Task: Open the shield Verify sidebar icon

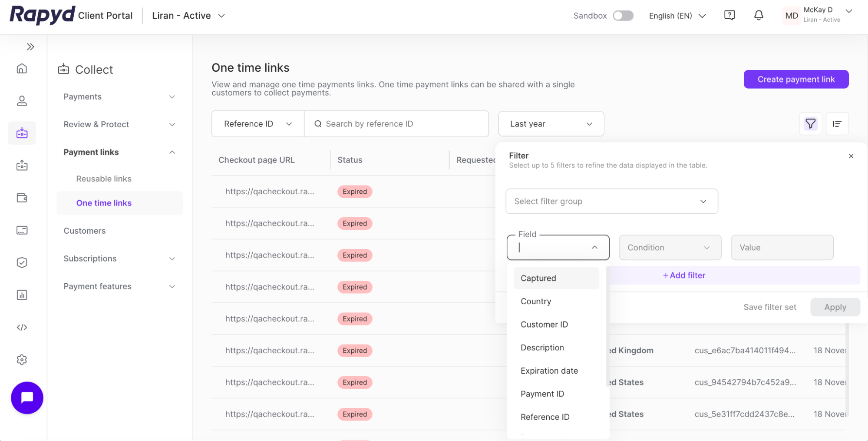Action: point(22,262)
